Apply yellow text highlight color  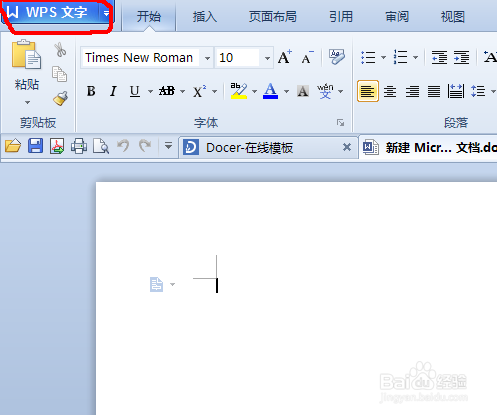[x=239, y=91]
